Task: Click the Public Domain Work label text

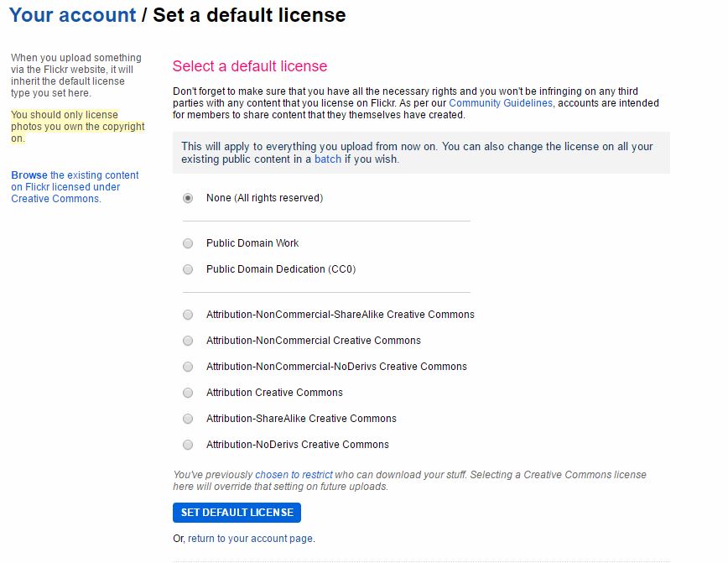Action: [252, 243]
